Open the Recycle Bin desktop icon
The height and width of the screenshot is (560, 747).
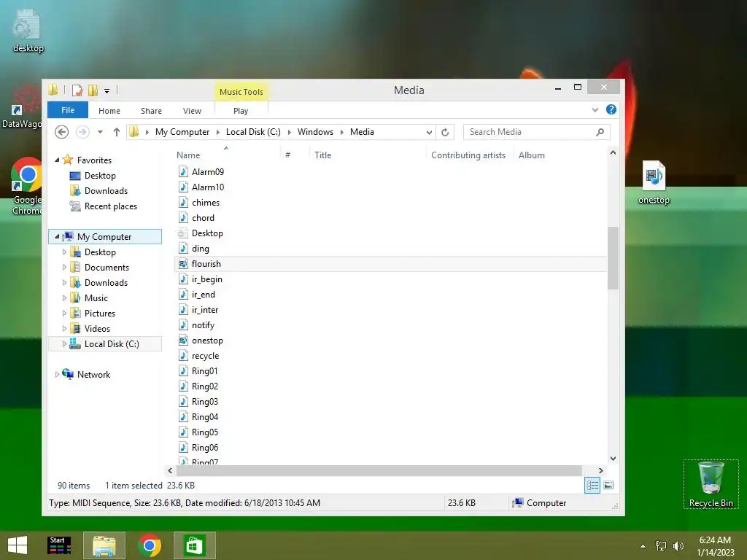pyautogui.click(x=711, y=484)
